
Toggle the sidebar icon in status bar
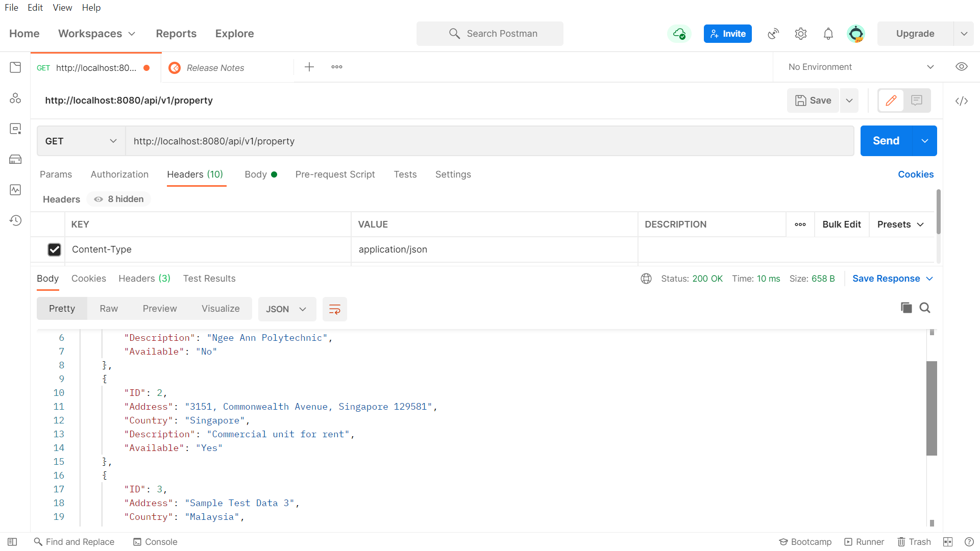pyautogui.click(x=12, y=542)
